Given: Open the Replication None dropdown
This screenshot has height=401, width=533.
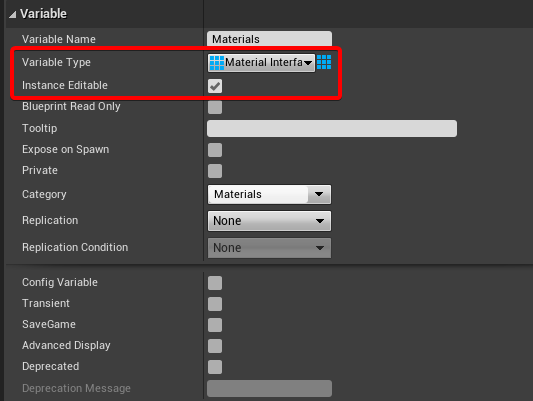Looking at the screenshot, I should click(x=269, y=221).
